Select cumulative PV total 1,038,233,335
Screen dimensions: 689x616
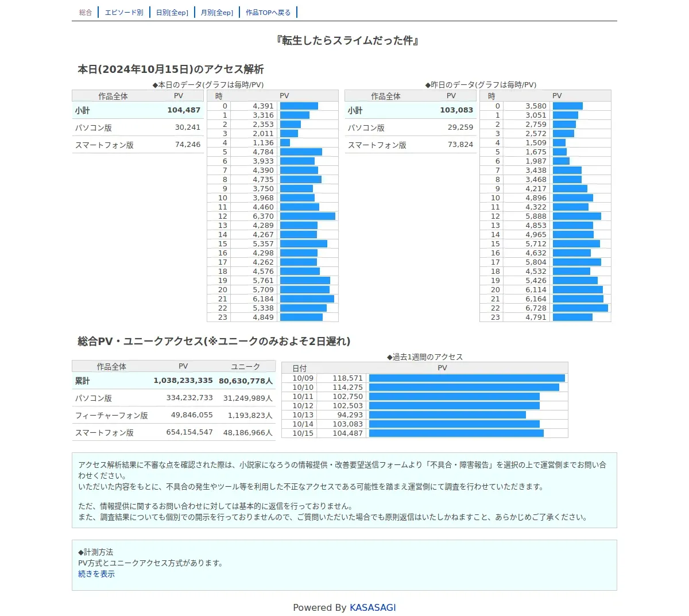click(183, 381)
